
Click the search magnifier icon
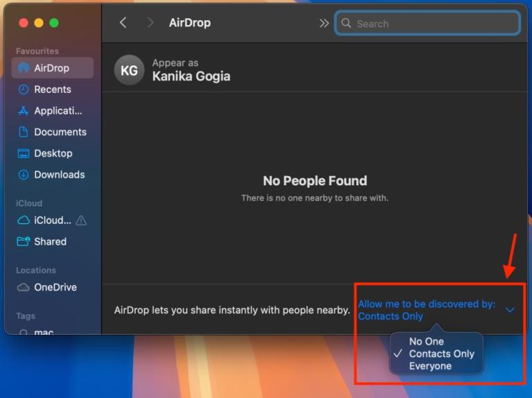(x=346, y=23)
